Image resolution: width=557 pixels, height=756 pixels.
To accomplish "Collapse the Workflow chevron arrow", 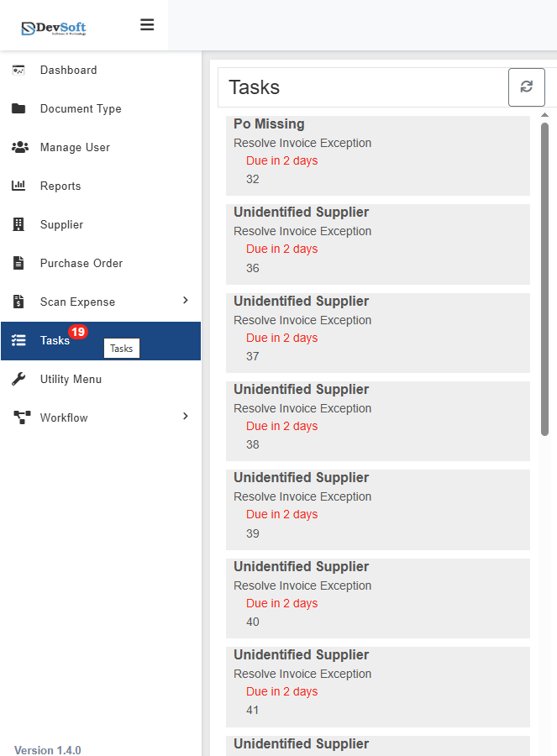I will pyautogui.click(x=184, y=416).
